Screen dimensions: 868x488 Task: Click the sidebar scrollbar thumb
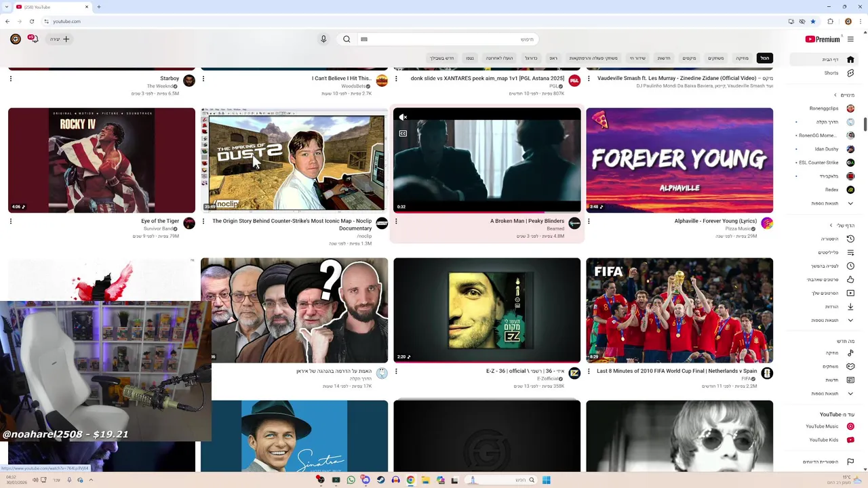click(x=865, y=124)
